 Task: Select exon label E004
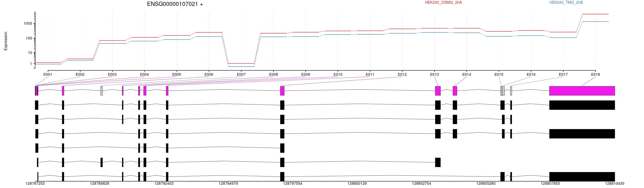click(x=144, y=74)
